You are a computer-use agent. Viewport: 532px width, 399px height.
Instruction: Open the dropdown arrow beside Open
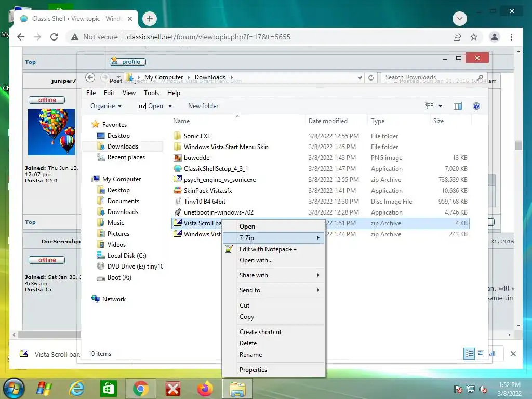coord(170,106)
